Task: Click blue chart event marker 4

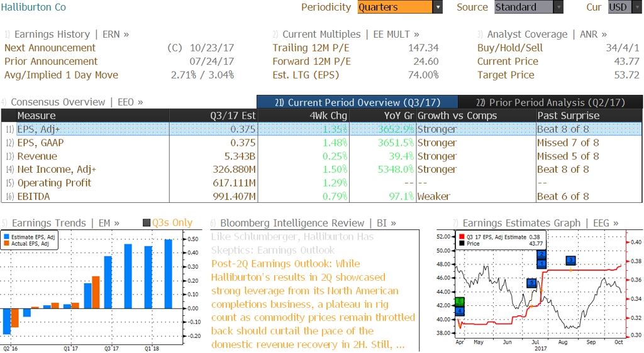Action: 460,311
